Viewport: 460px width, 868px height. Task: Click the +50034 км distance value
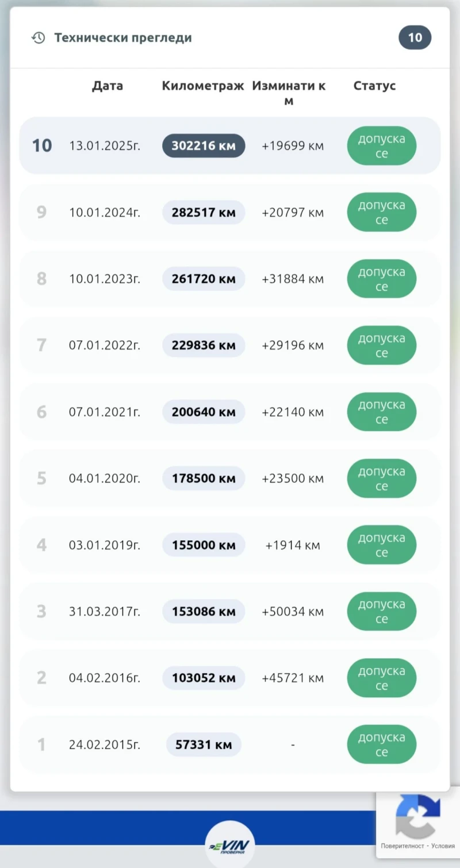293,612
